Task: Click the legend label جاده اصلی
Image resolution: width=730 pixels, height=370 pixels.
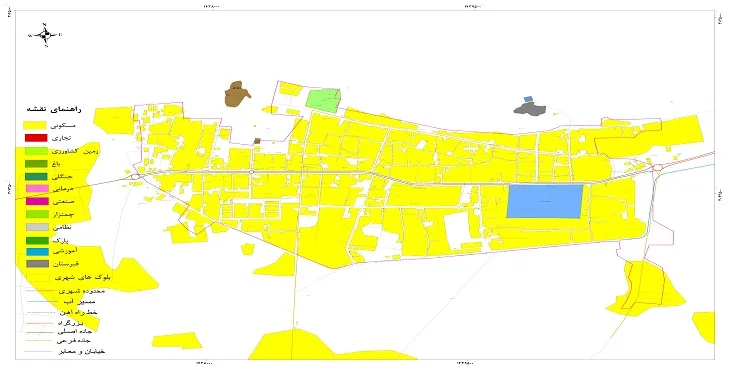Action: coord(74,332)
